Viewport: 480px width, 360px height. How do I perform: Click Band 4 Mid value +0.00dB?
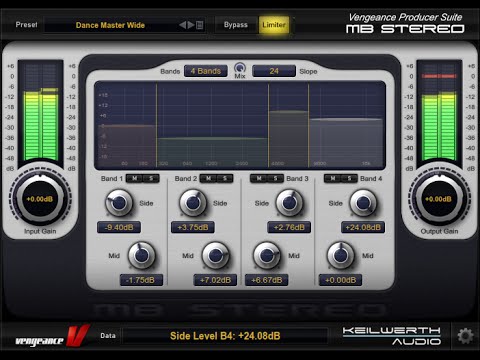pos(340,280)
